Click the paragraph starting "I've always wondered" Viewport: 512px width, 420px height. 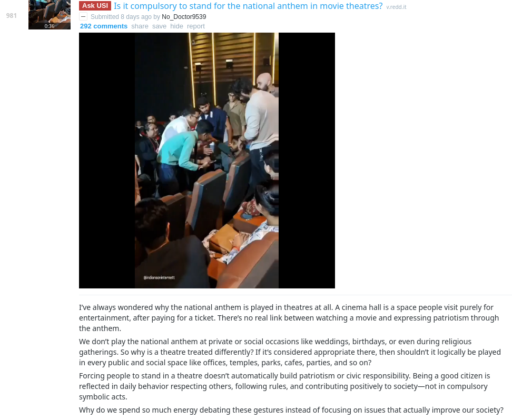(x=289, y=318)
